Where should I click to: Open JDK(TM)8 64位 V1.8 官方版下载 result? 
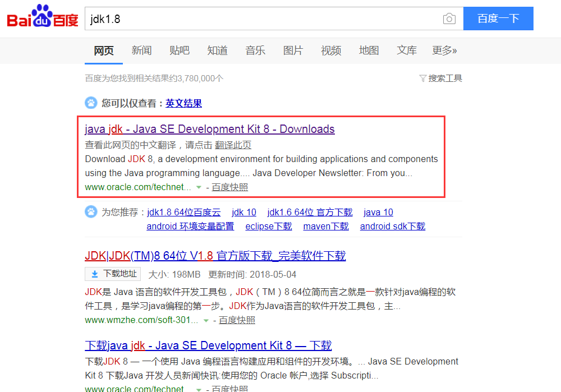pos(215,256)
